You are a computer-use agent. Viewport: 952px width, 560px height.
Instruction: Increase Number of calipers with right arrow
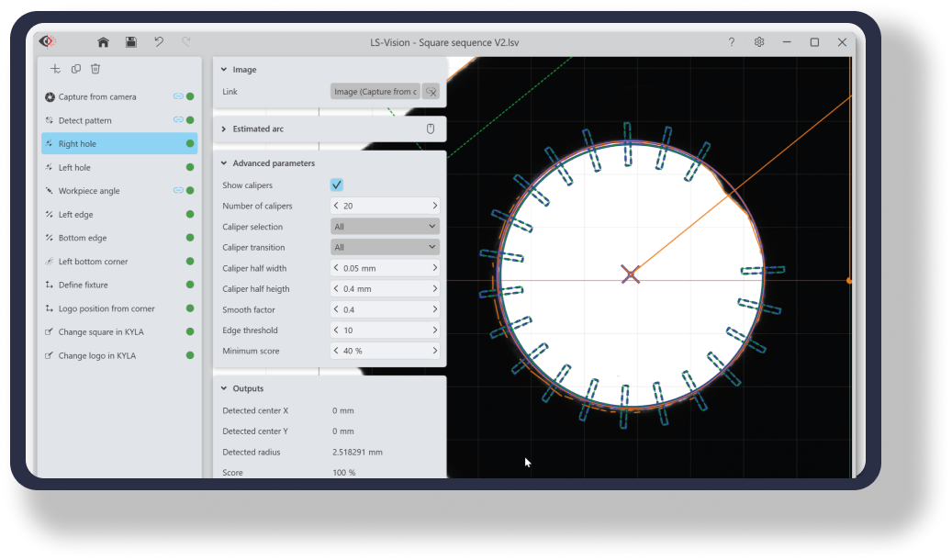tap(434, 207)
